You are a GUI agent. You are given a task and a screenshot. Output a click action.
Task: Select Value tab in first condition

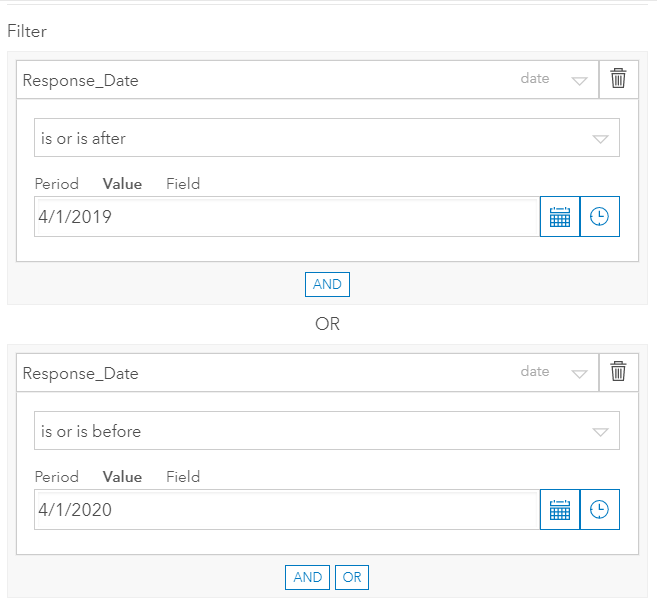[122, 184]
